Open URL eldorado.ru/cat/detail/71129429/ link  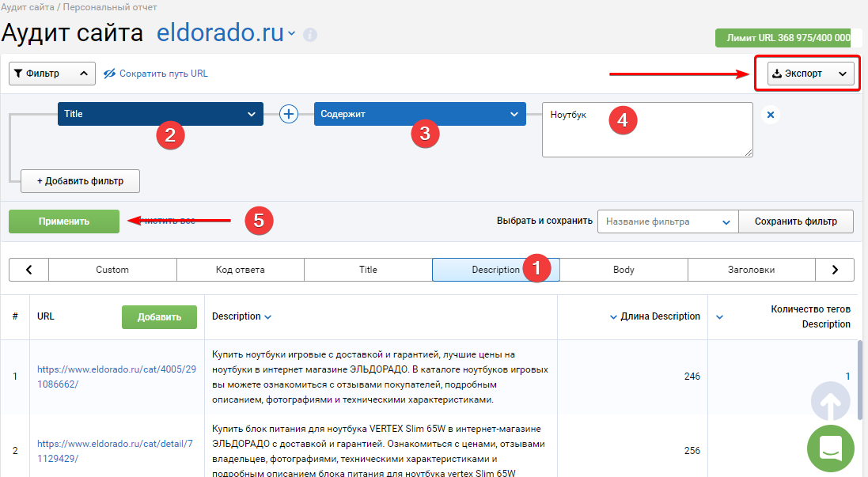click(116, 451)
